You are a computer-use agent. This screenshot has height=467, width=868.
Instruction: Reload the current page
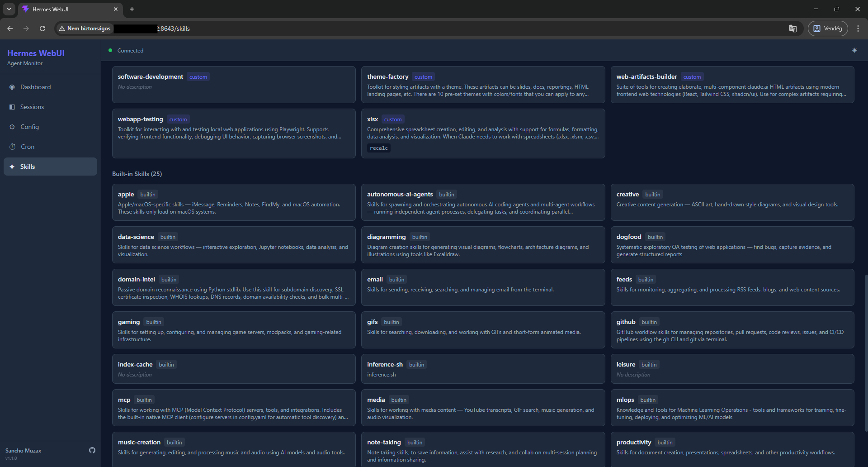tap(42, 28)
